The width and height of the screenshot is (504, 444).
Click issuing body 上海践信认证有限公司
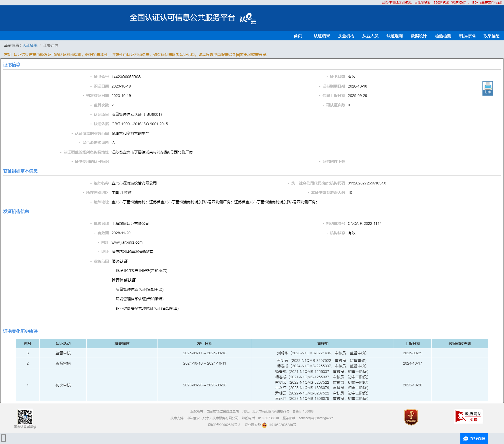(130, 223)
